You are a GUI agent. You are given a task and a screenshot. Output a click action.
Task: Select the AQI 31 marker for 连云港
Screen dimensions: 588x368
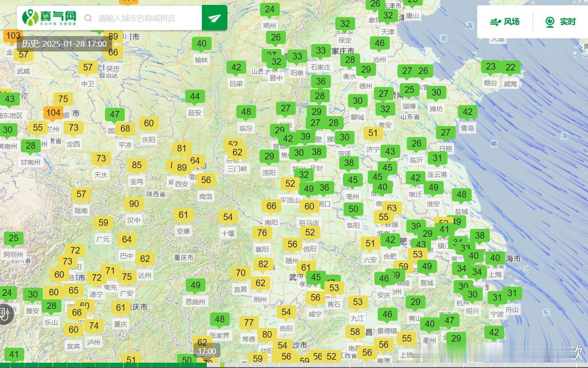[437, 158]
